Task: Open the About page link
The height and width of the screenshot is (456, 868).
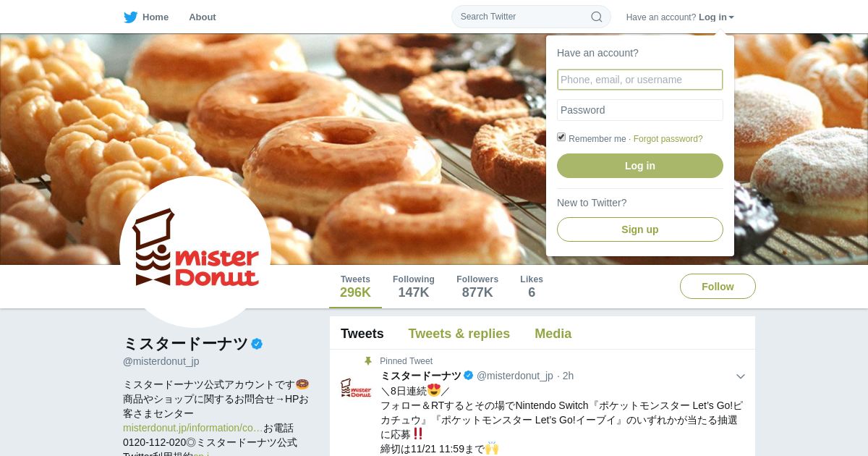Action: point(203,17)
